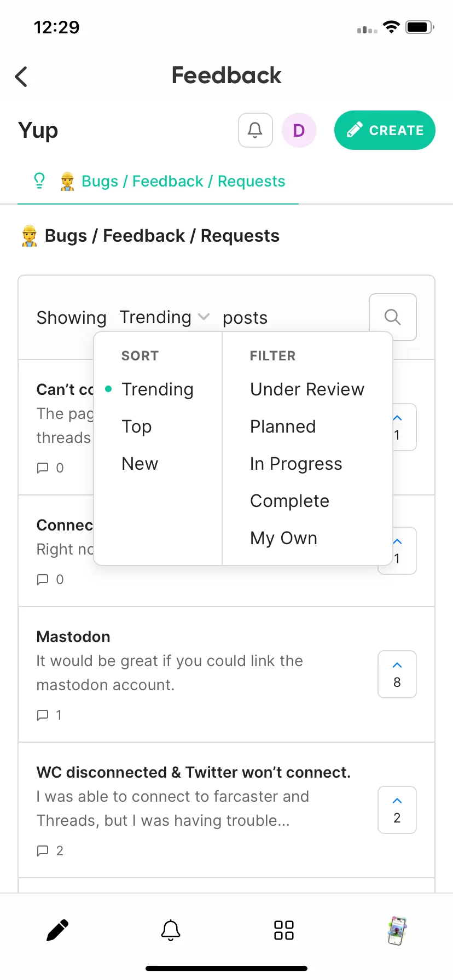This screenshot has height=980, width=453.
Task: Open the Mastodon post title
Action: 73,637
